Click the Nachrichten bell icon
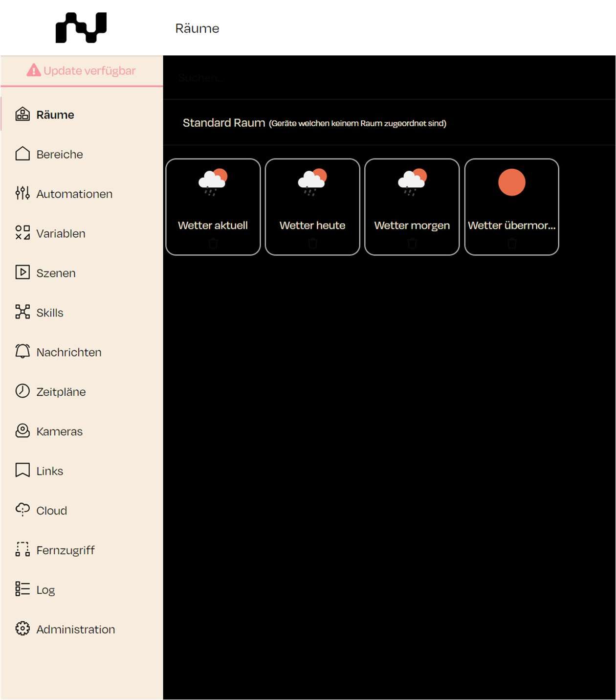The height and width of the screenshot is (700, 616). (22, 352)
